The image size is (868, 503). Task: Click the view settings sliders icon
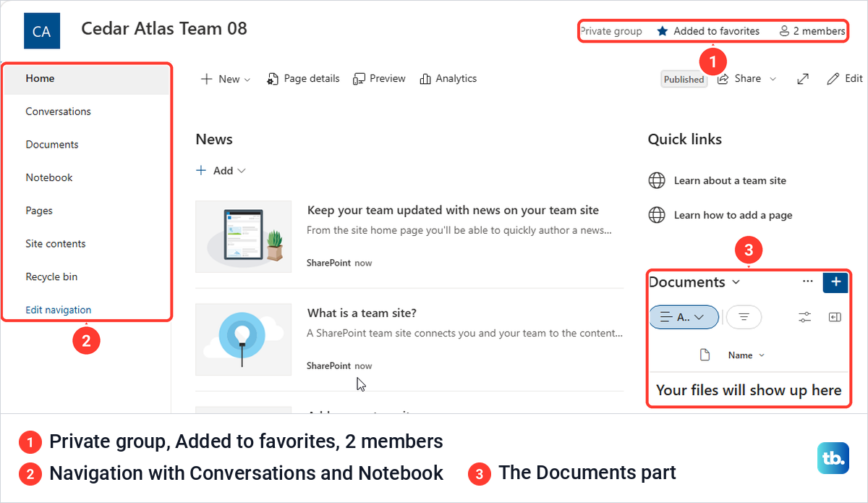805,317
